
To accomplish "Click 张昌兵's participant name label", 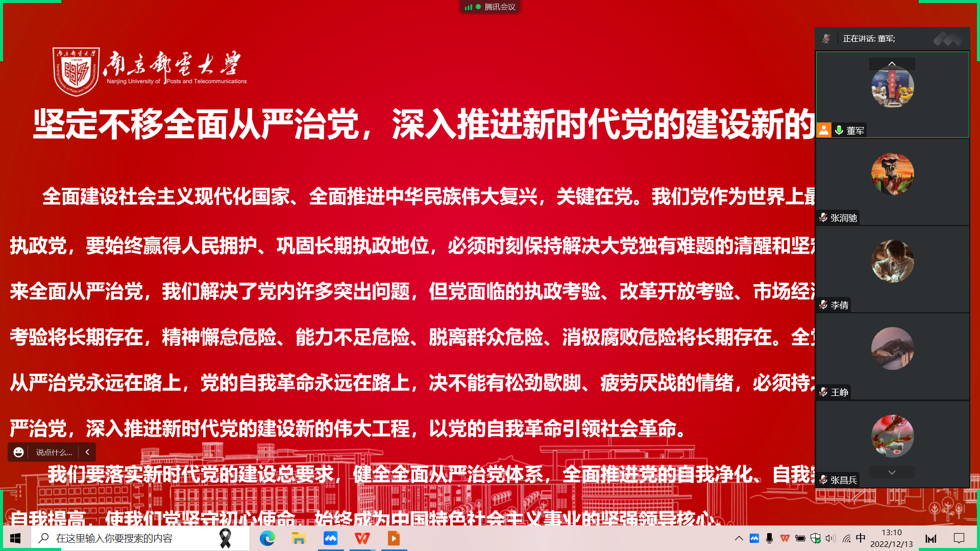I will point(843,480).
